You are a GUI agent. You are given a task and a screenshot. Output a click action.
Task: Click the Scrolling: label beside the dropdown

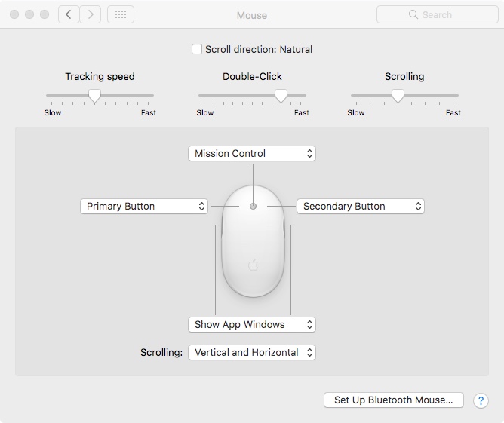tap(161, 353)
